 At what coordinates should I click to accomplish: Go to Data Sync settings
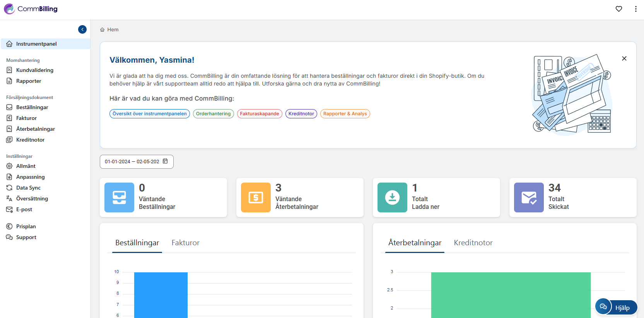[28, 188]
